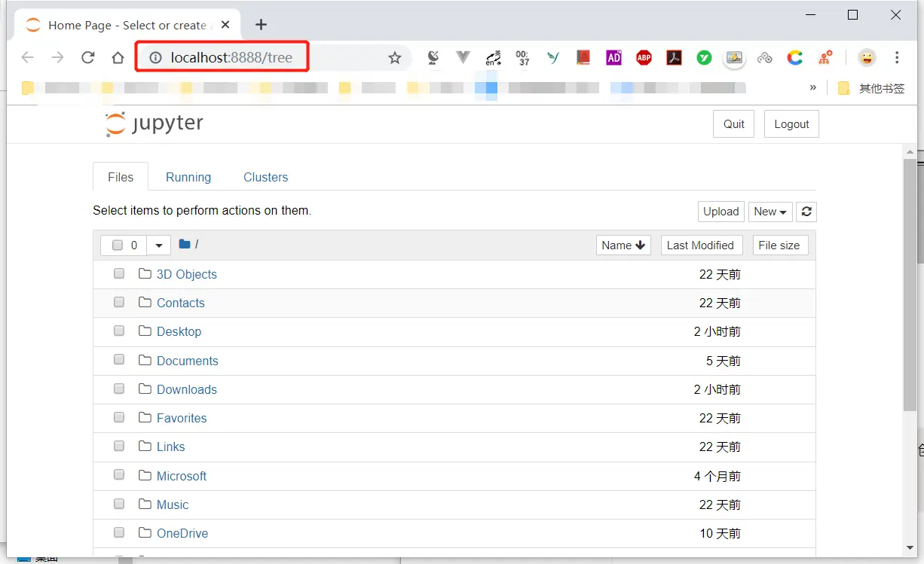Check the select-all checkbox
924x564 pixels.
[x=118, y=245]
